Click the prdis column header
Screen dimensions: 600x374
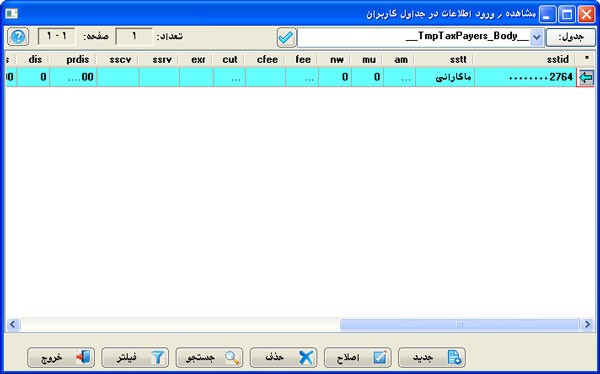73,59
